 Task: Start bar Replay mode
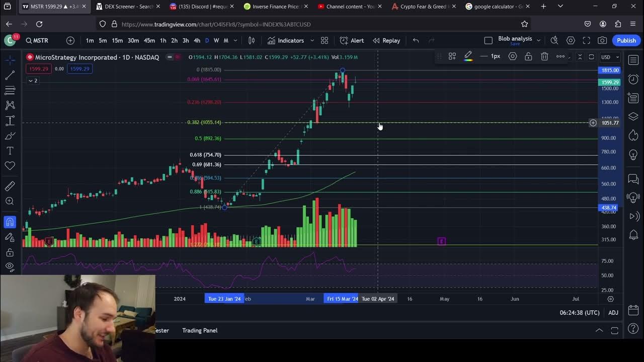click(x=386, y=41)
